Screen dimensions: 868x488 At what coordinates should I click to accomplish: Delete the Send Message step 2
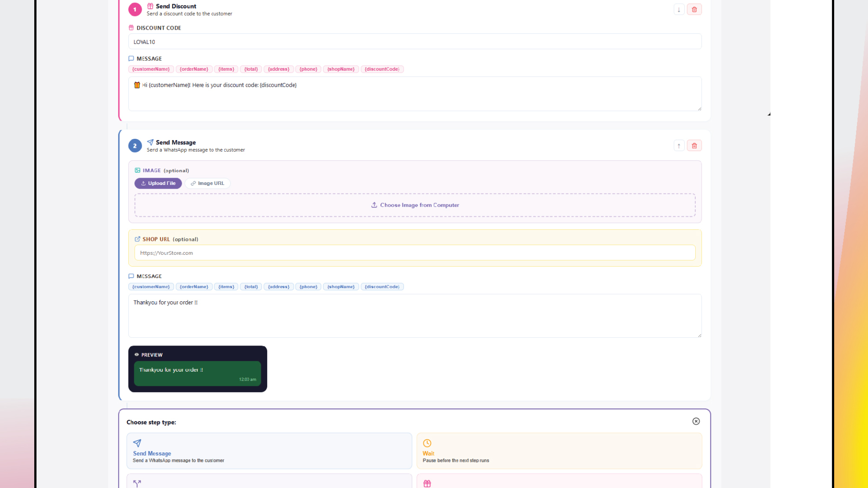pos(694,146)
